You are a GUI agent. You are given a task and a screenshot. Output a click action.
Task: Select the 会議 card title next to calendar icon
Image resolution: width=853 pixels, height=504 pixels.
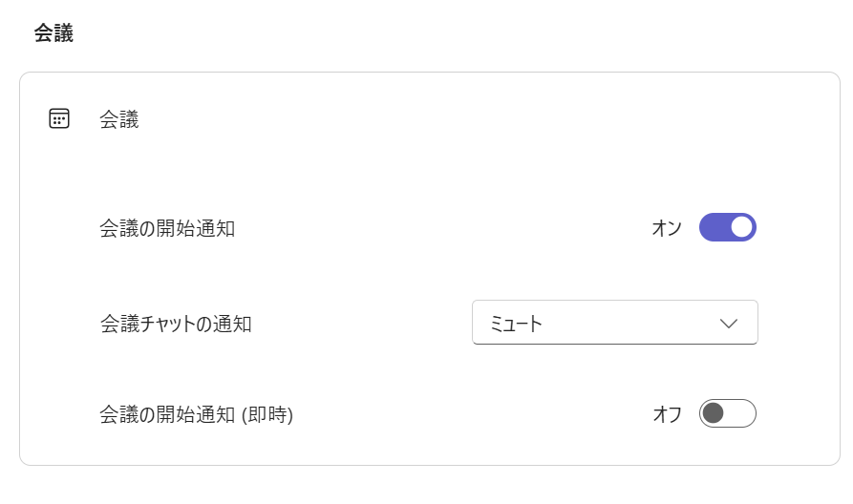click(x=119, y=119)
